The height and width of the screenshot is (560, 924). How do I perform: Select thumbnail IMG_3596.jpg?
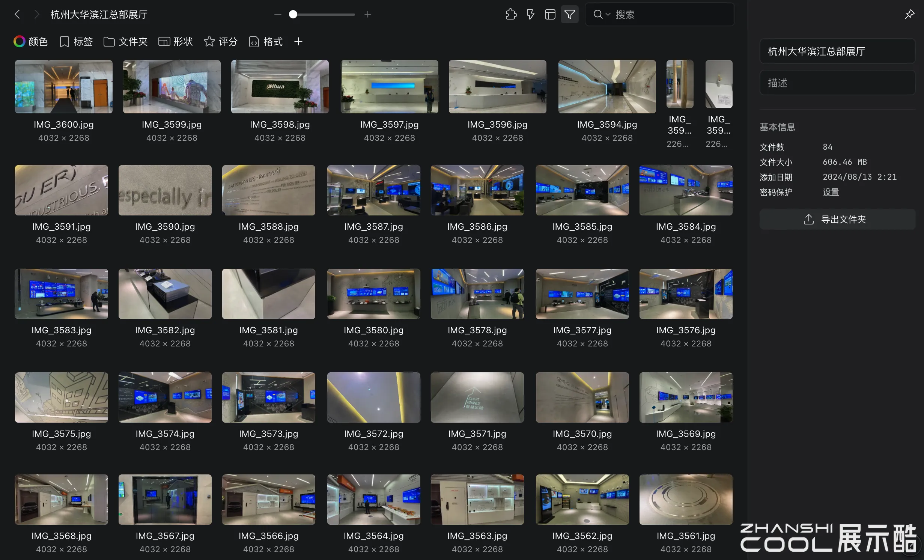(498, 87)
